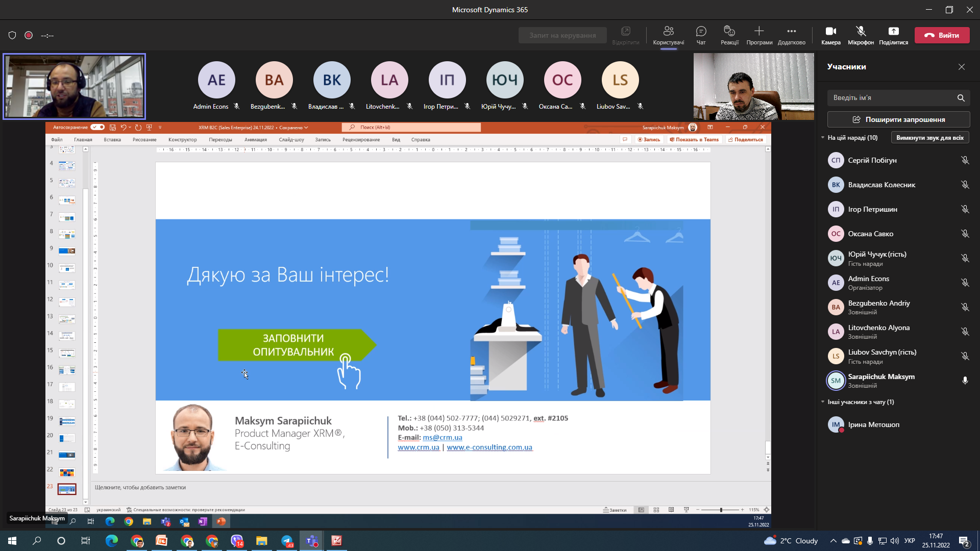Collapse 'Інші учасники з чату' section
The image size is (980, 551).
coord(823,402)
